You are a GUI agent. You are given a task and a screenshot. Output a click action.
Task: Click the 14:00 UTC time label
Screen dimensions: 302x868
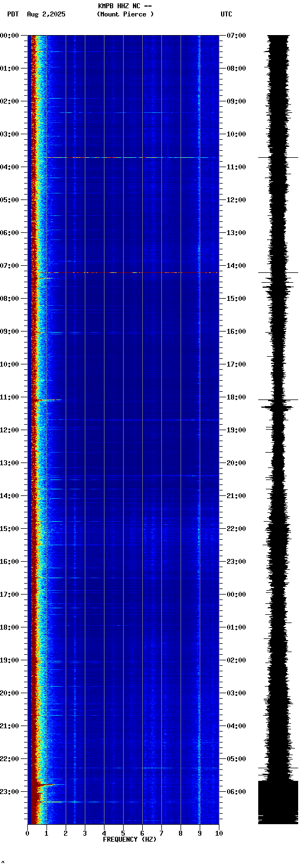coord(236,266)
